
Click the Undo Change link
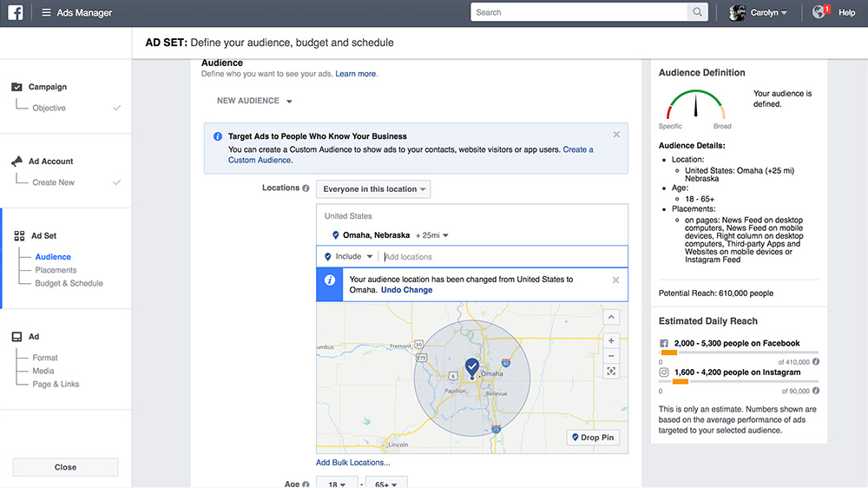(x=407, y=290)
